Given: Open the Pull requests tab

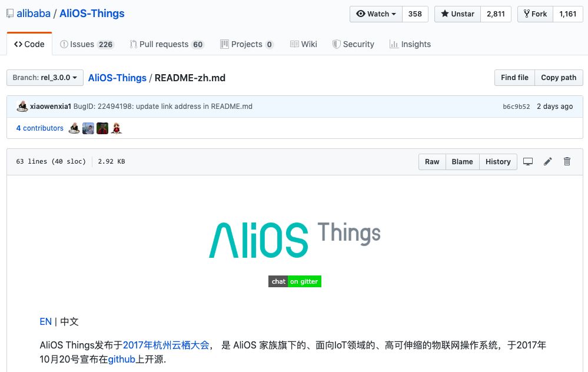Looking at the screenshot, I should (167, 44).
